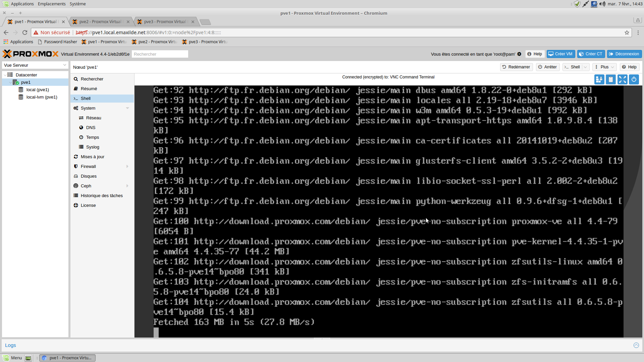The image size is (644, 362).
Task: Bookmark page with star icon
Action: [627, 33]
